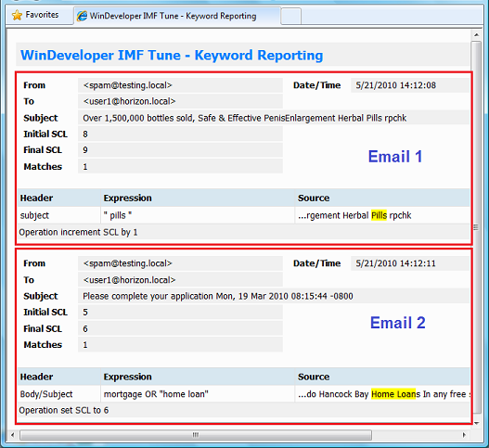Open the Favorites star button
This screenshot has height=448, width=489.
35,15
